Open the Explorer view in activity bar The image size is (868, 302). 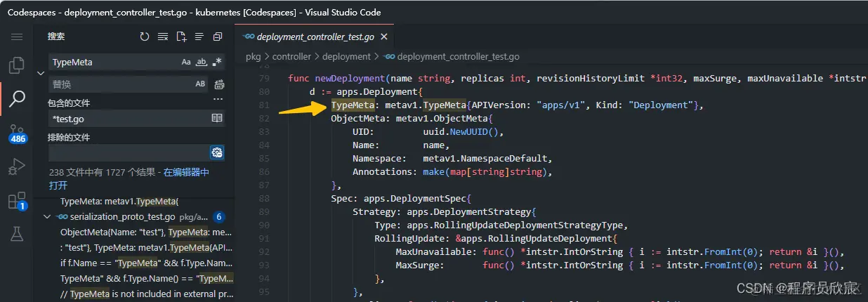[16, 66]
